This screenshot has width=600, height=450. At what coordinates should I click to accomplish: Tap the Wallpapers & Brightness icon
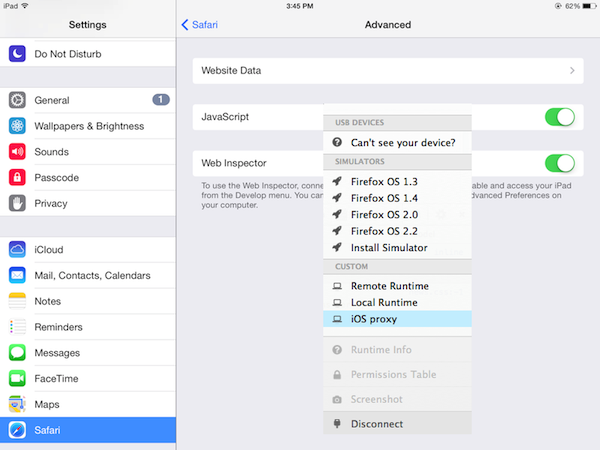click(17, 126)
